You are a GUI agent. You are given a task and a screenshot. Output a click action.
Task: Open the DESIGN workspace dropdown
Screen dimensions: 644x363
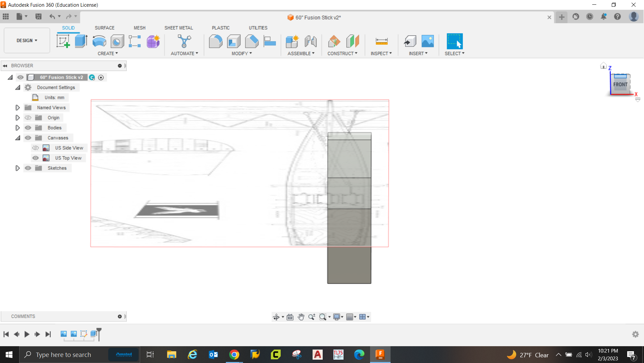click(27, 40)
